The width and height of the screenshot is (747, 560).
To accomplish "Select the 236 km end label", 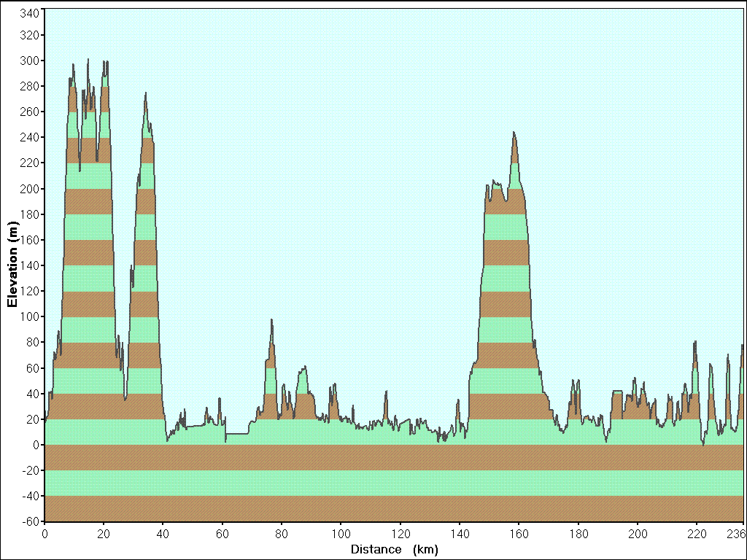I will (x=737, y=534).
